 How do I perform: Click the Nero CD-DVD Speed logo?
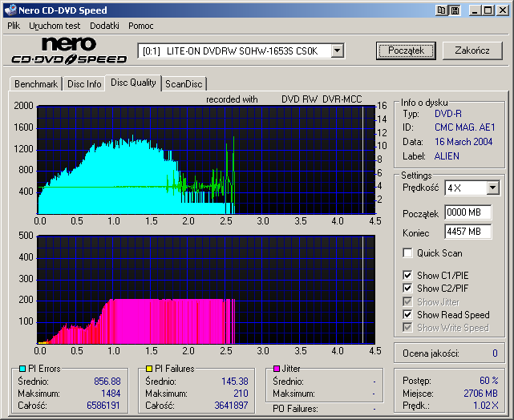pyautogui.click(x=69, y=50)
